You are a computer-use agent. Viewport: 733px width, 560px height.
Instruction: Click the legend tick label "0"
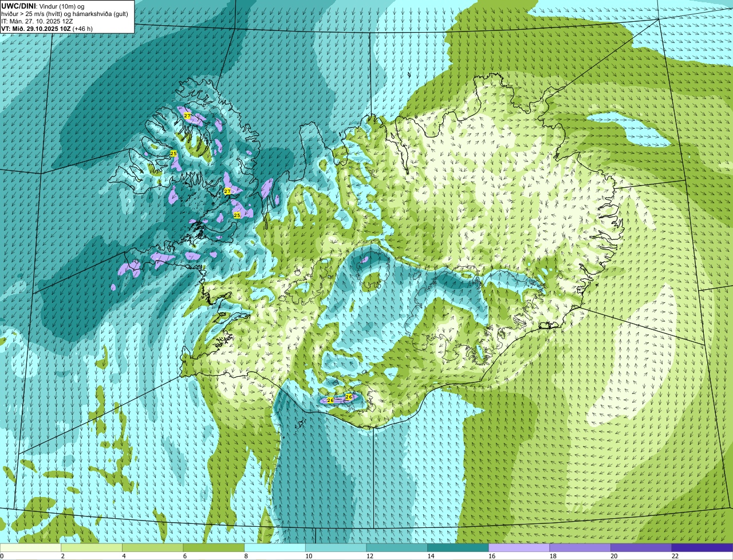(x=2, y=556)
